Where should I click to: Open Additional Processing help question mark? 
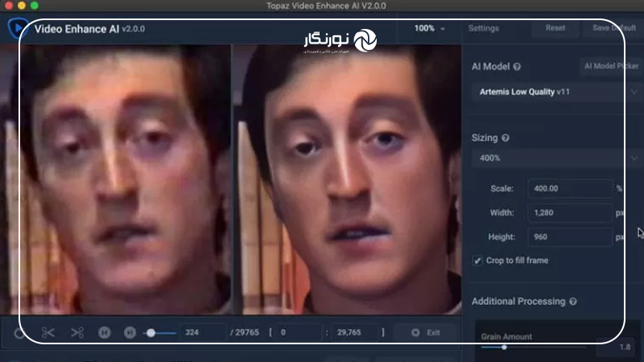[x=573, y=302]
